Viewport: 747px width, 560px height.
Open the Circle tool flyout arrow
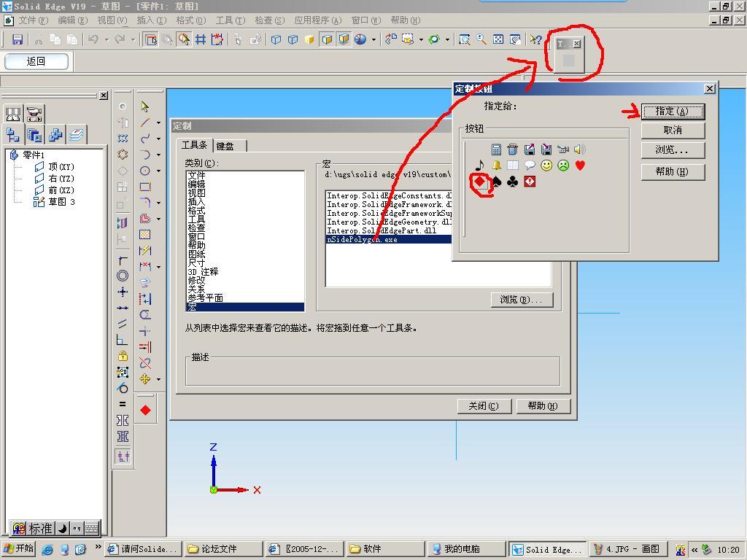coord(158,171)
